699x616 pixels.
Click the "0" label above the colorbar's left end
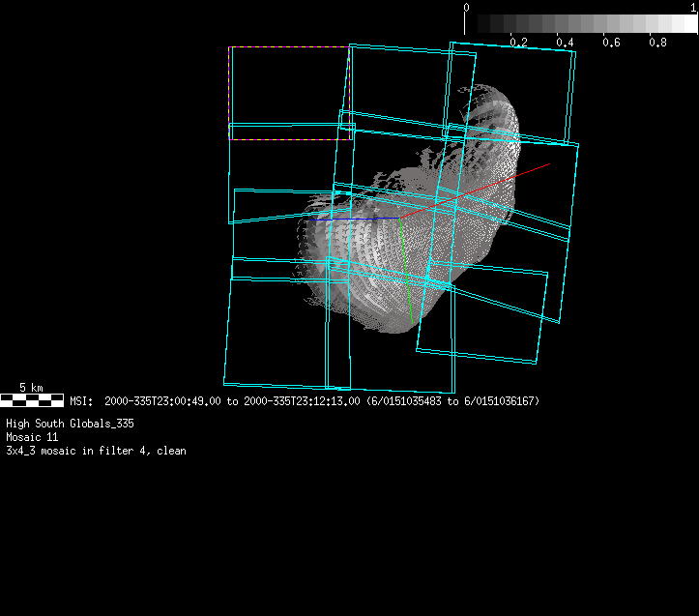pos(467,7)
